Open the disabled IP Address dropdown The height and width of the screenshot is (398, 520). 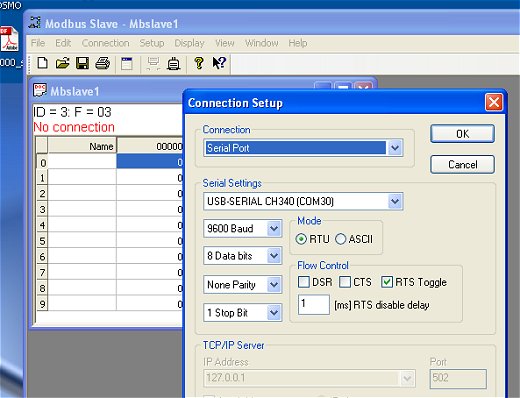click(407, 378)
